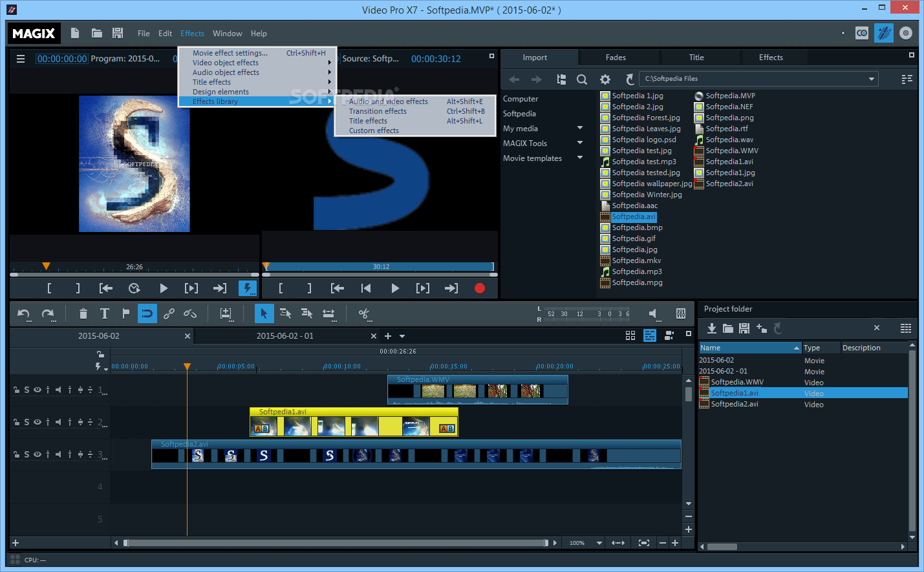This screenshot has height=572, width=924.
Task: Click the redo arrow in timeline toolbar
Action: [x=48, y=314]
